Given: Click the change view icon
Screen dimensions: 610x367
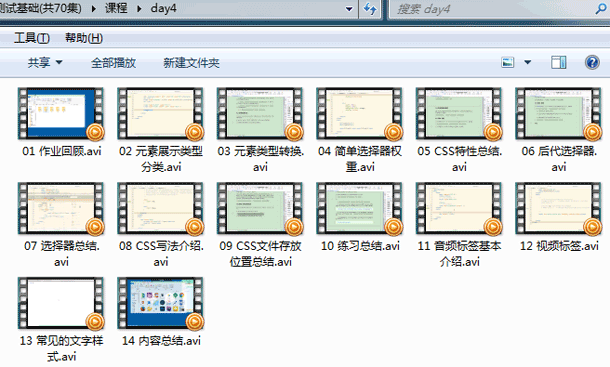Looking at the screenshot, I should tap(507, 62).
